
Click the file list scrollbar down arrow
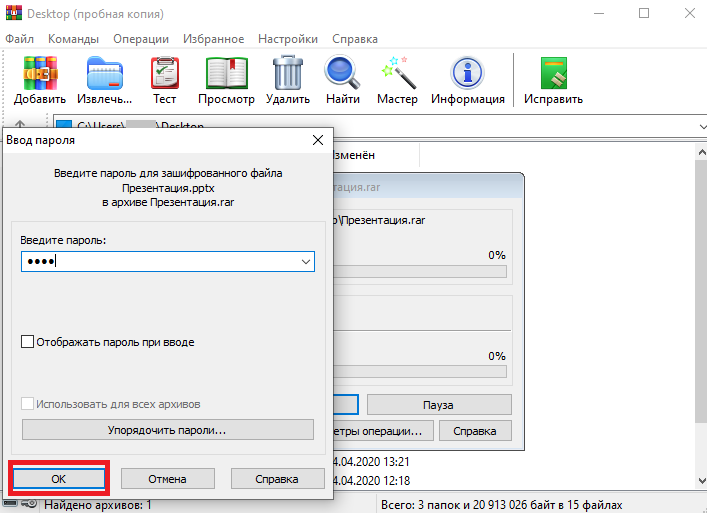click(702, 481)
